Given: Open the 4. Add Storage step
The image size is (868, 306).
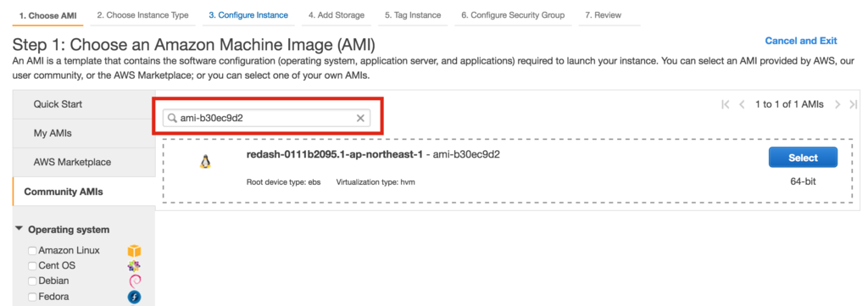Looking at the screenshot, I should pyautogui.click(x=337, y=15).
